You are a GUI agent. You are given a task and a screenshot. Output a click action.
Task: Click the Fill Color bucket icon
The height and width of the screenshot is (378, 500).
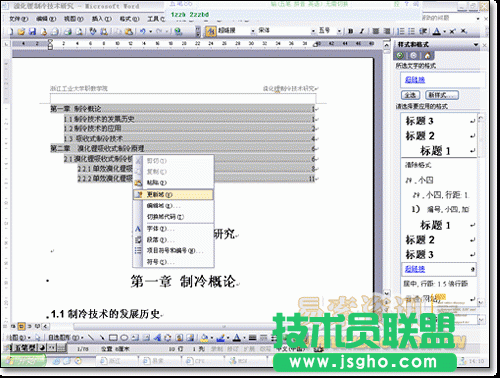coord(204,337)
